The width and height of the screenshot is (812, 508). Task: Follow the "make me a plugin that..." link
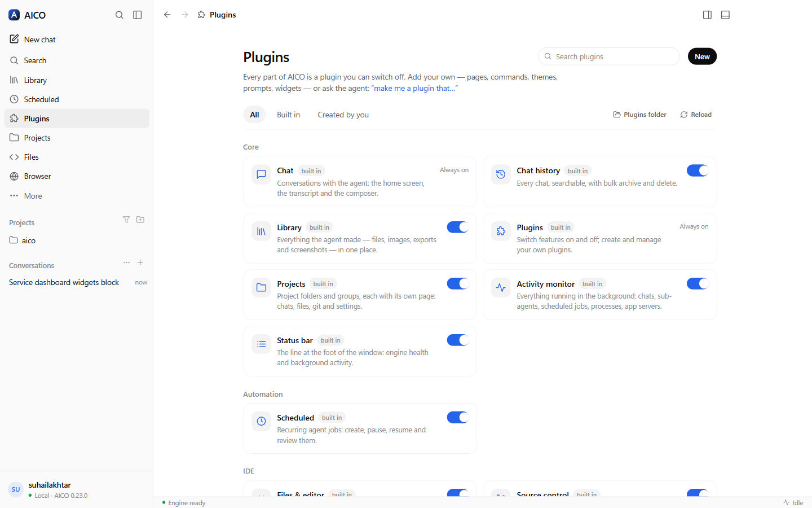click(x=414, y=88)
